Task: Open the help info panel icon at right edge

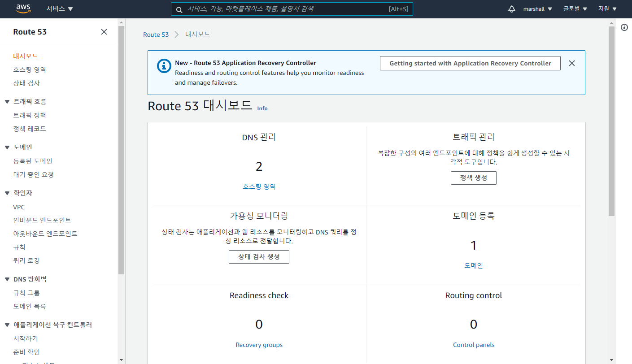Action: point(624,27)
